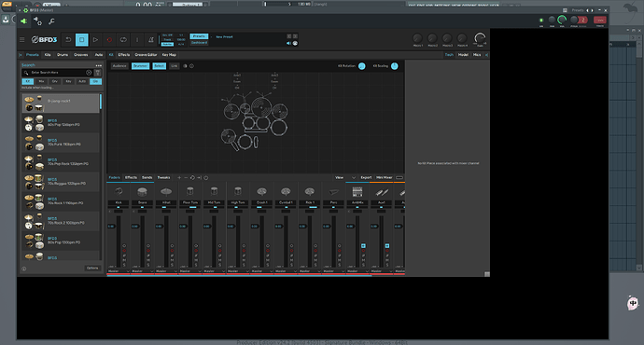Select the 70s Funk preset in list
Image resolution: width=644 pixels, height=345 pixels.
click(x=61, y=143)
